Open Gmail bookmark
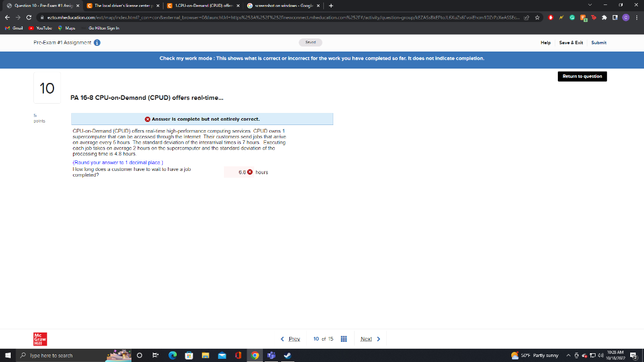 (14, 28)
